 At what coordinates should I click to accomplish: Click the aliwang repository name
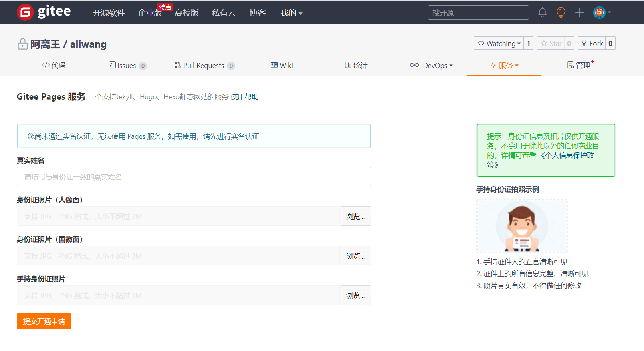[x=88, y=44]
